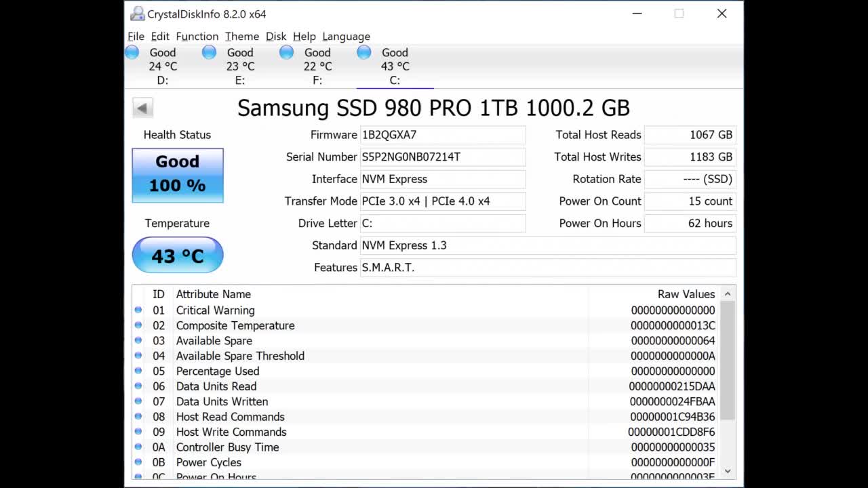The width and height of the screenshot is (868, 488).
Task: Go to previous disk with left arrow
Action: [x=142, y=108]
